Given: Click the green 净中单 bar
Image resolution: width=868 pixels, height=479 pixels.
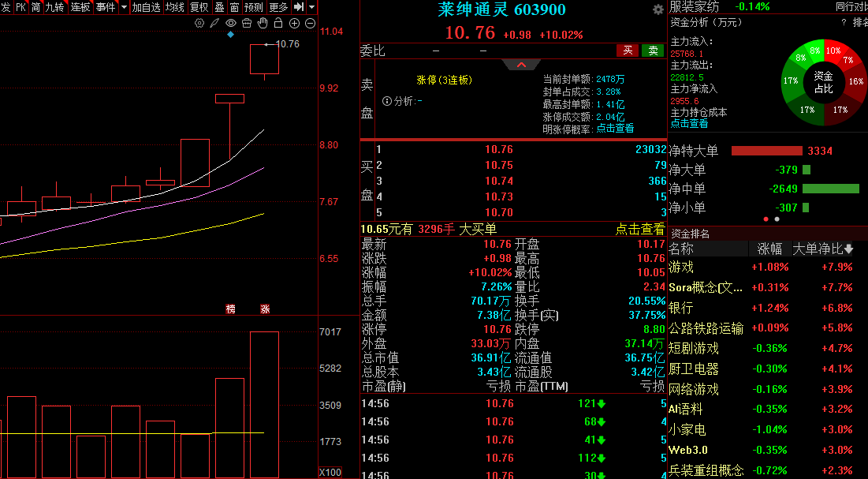Looking at the screenshot, I should point(831,189).
